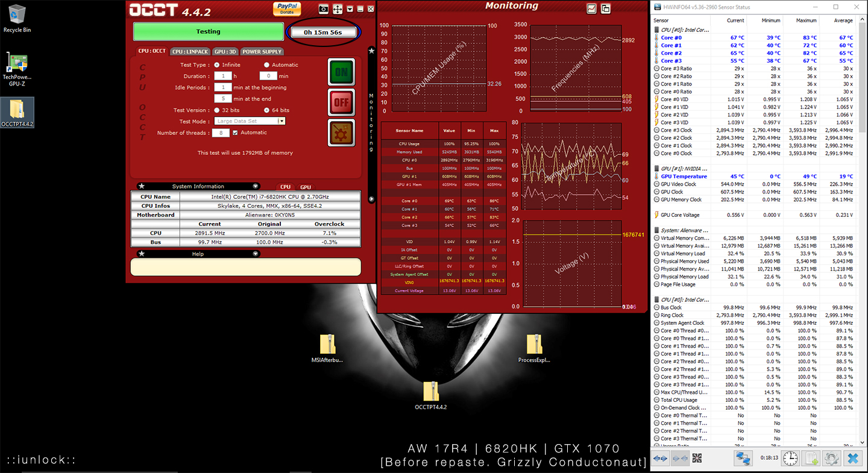This screenshot has height=473, width=868.
Task: Take an OCCT screenshot with the camera icon
Action: tap(324, 9)
